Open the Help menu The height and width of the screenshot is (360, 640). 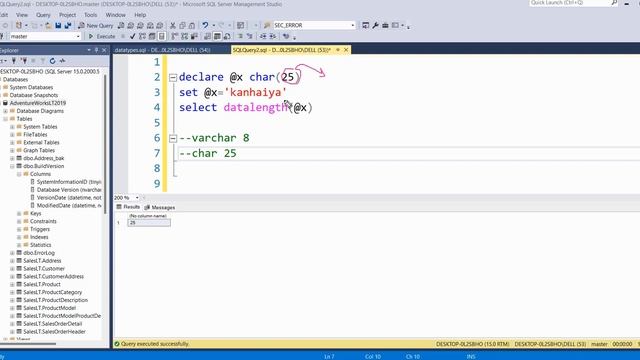[x=140, y=15]
